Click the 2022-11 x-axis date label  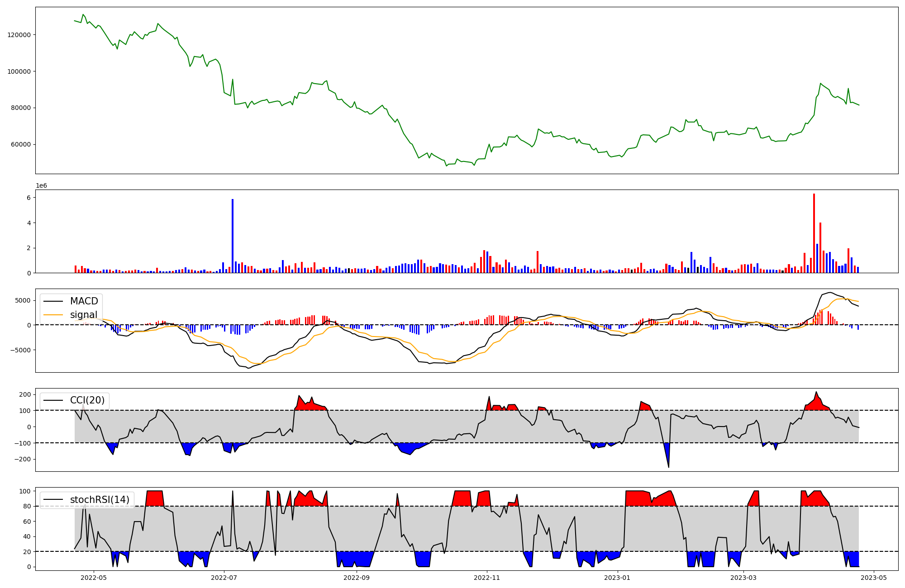[487, 578]
